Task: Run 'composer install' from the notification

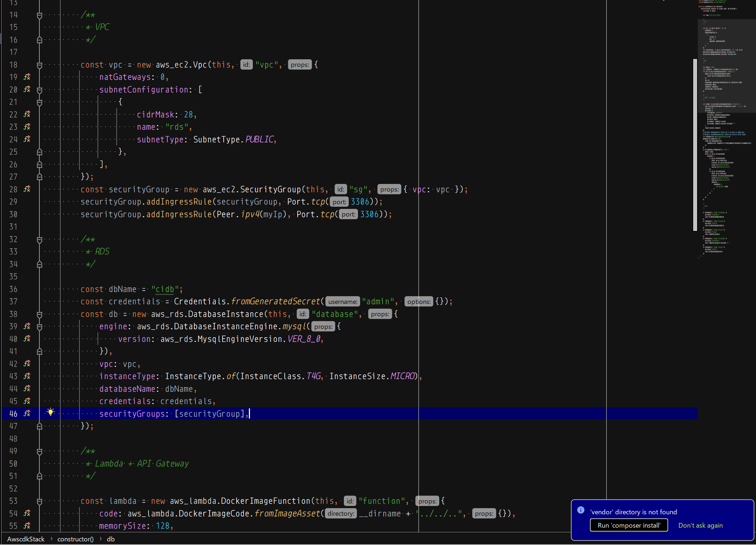Action: tap(629, 525)
